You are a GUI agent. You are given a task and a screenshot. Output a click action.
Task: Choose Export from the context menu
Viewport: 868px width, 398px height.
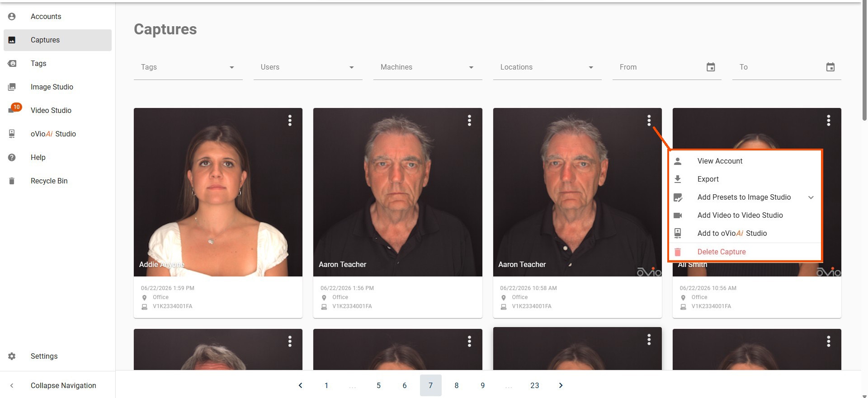click(745, 179)
